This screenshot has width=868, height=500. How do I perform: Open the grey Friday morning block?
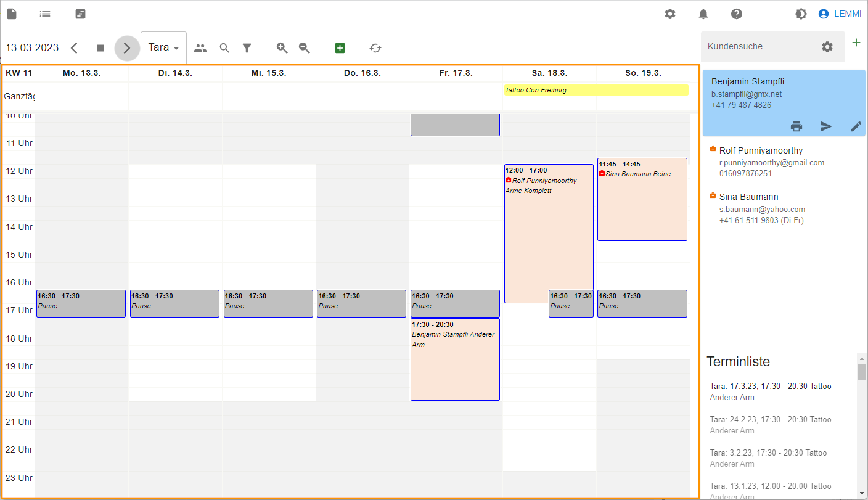click(455, 125)
